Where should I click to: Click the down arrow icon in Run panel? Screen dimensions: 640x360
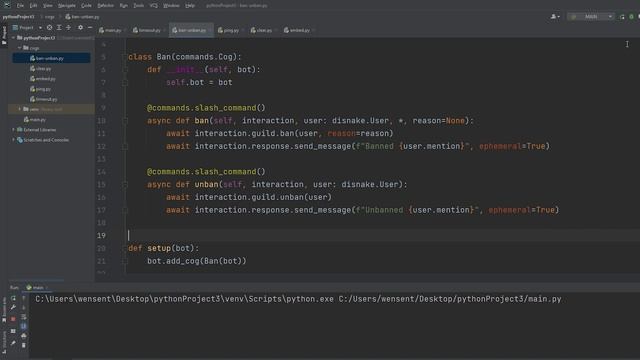tap(24, 308)
